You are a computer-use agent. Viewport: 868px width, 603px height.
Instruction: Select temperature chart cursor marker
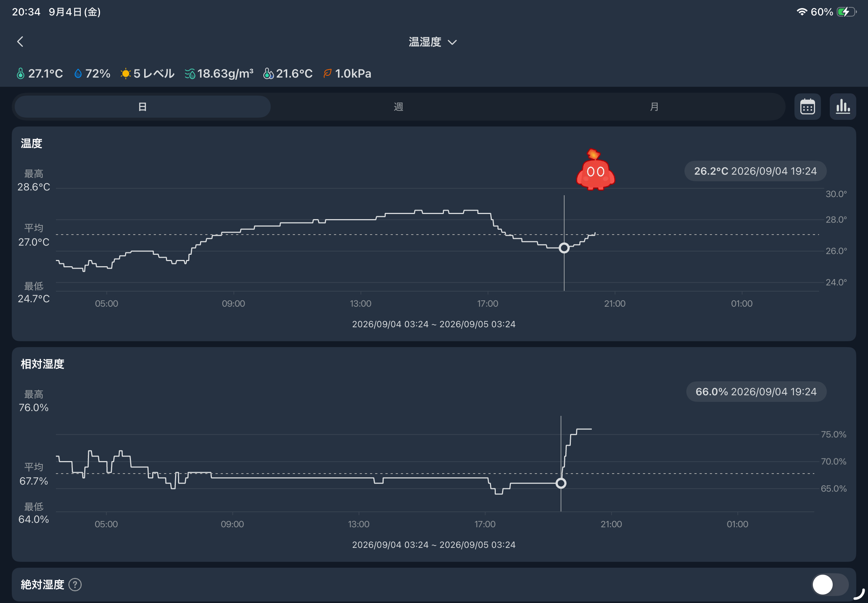coord(564,248)
